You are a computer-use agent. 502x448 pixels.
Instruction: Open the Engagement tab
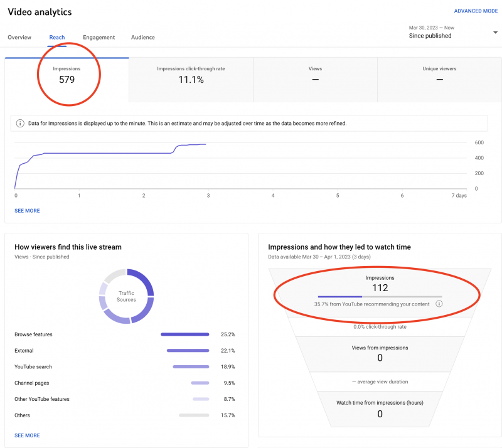click(98, 38)
